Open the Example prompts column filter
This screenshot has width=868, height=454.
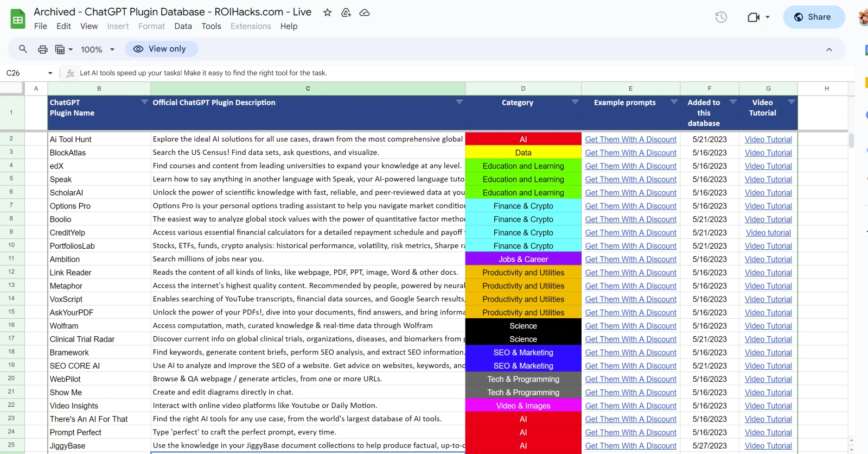(674, 102)
